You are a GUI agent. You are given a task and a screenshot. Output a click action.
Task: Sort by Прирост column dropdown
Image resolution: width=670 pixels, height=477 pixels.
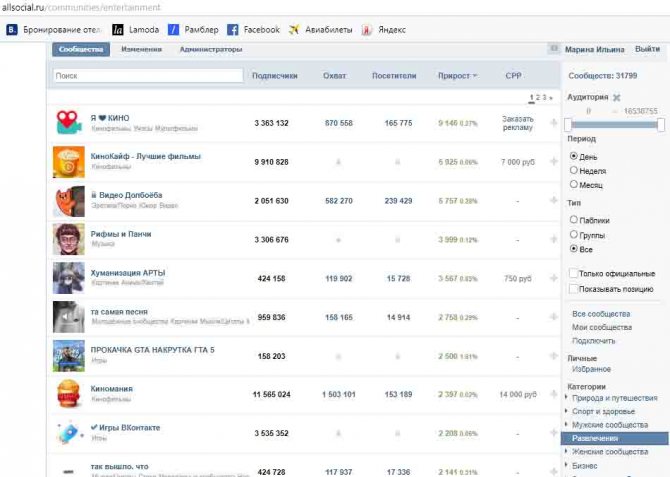point(457,76)
